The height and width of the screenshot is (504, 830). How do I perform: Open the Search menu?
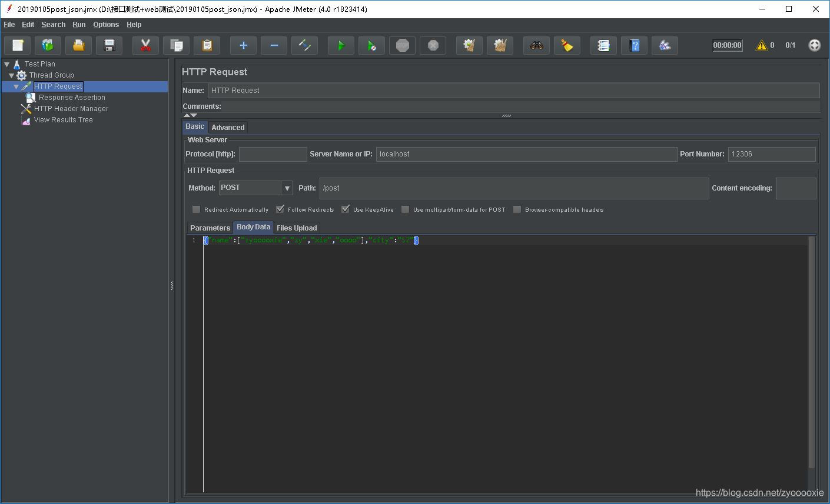click(x=54, y=25)
